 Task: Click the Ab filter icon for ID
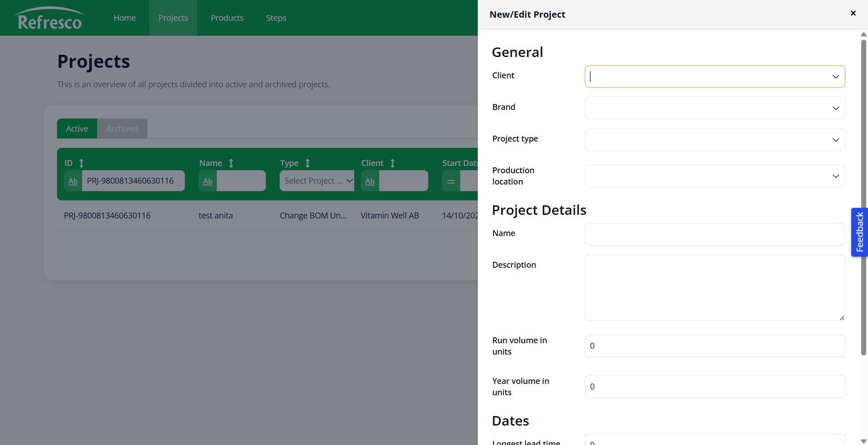73,181
